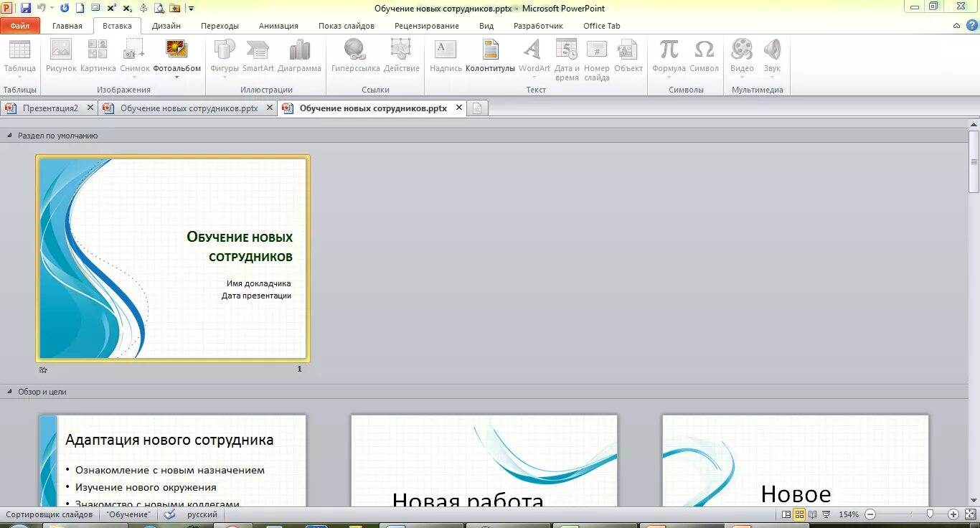This screenshot has width=980, height=528.
Task: Switch to Slide Sorter view button
Action: click(799, 514)
